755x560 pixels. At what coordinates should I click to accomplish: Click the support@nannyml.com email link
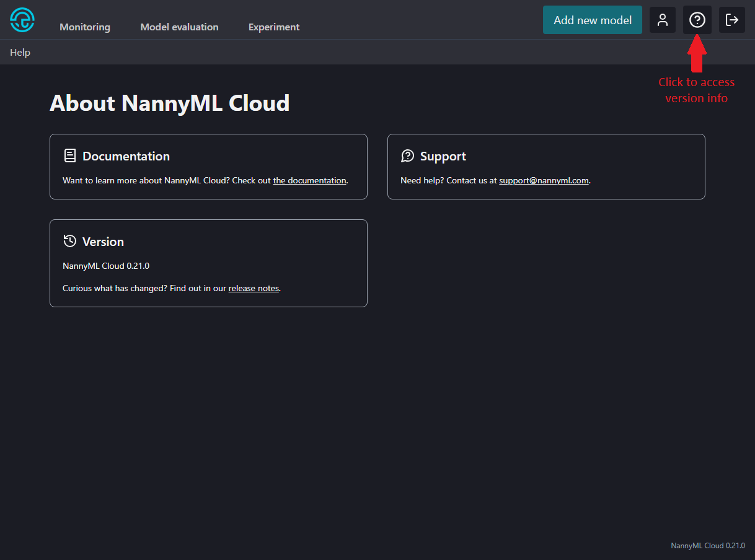pos(544,181)
